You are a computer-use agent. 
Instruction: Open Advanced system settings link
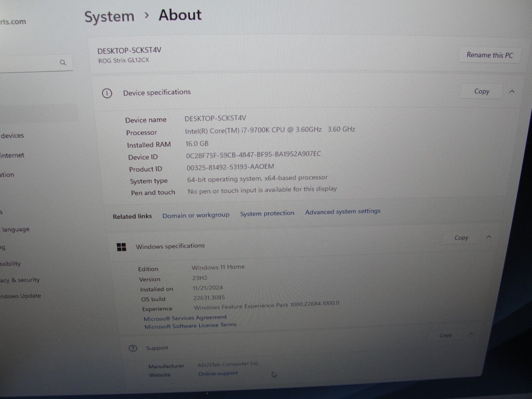coord(343,211)
